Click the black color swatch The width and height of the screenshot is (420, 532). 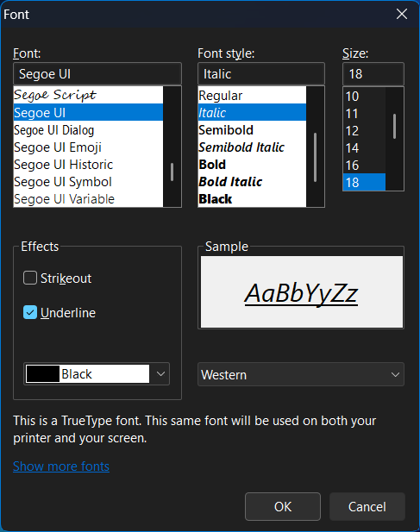(43, 374)
